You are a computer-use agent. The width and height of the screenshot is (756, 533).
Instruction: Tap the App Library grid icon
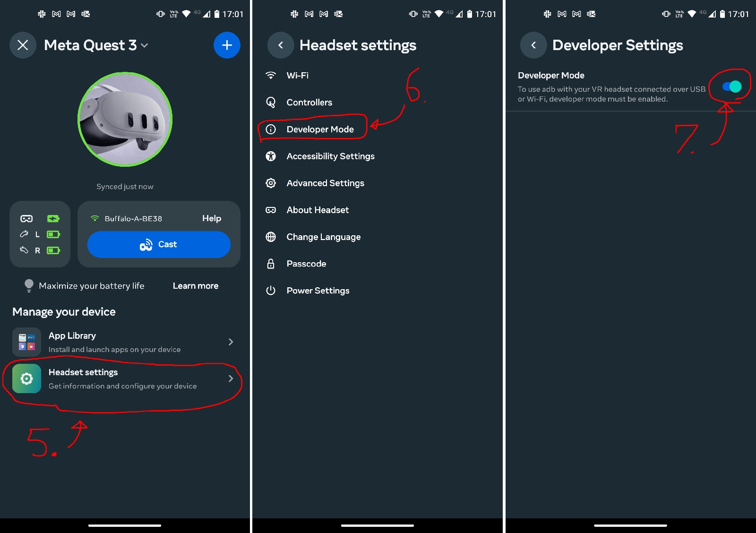coord(26,342)
